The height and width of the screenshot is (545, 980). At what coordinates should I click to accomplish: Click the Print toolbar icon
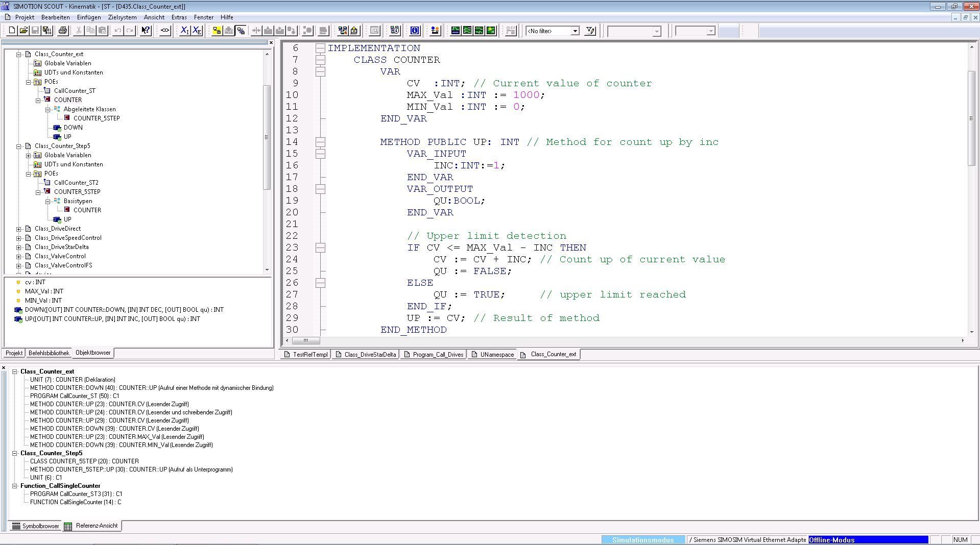63,31
